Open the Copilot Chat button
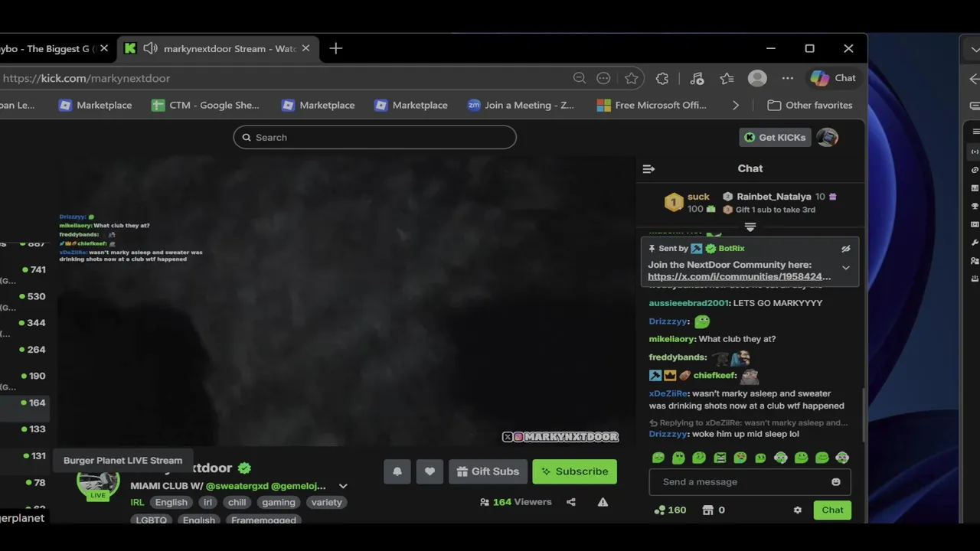 click(x=833, y=78)
